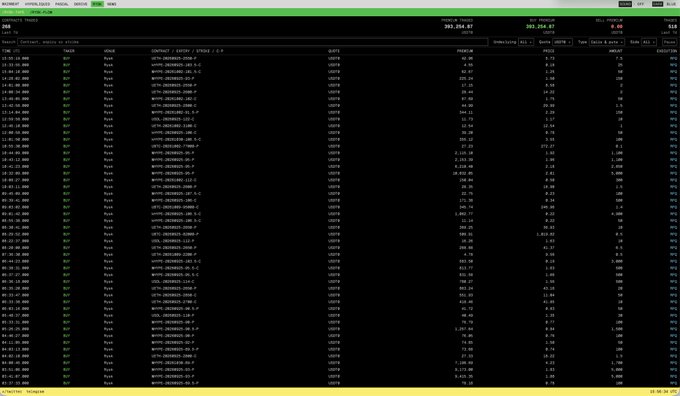Click the TAKER column header
680x396 pixels.
click(x=69, y=51)
